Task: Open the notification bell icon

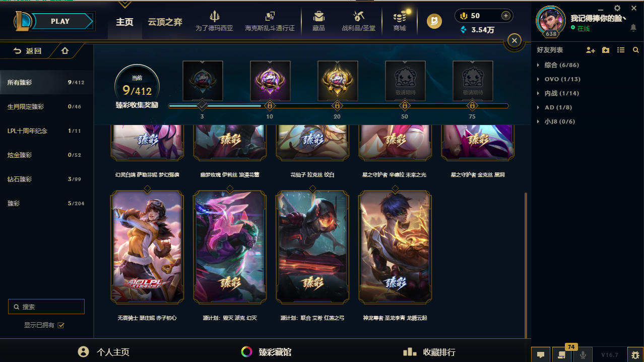Action: (633, 28)
